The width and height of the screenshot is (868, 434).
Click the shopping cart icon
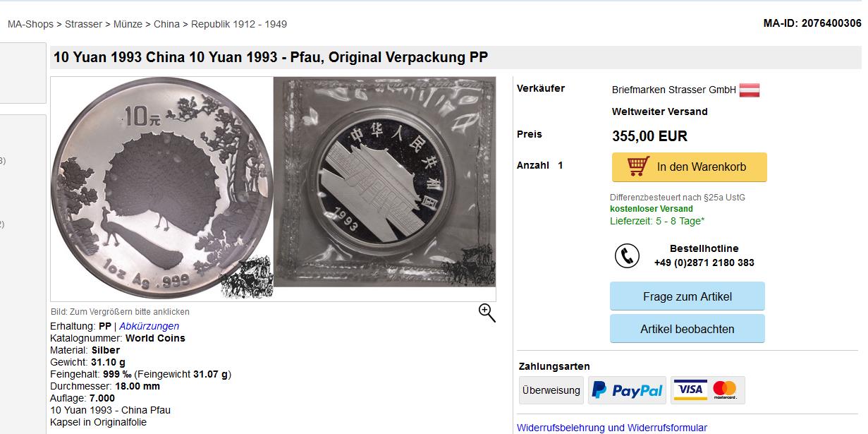pos(638,167)
